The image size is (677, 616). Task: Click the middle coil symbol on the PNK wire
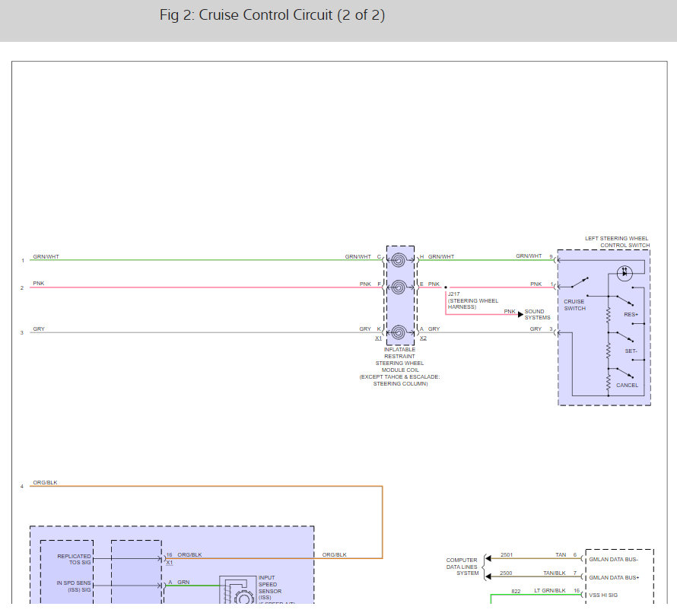pos(398,287)
